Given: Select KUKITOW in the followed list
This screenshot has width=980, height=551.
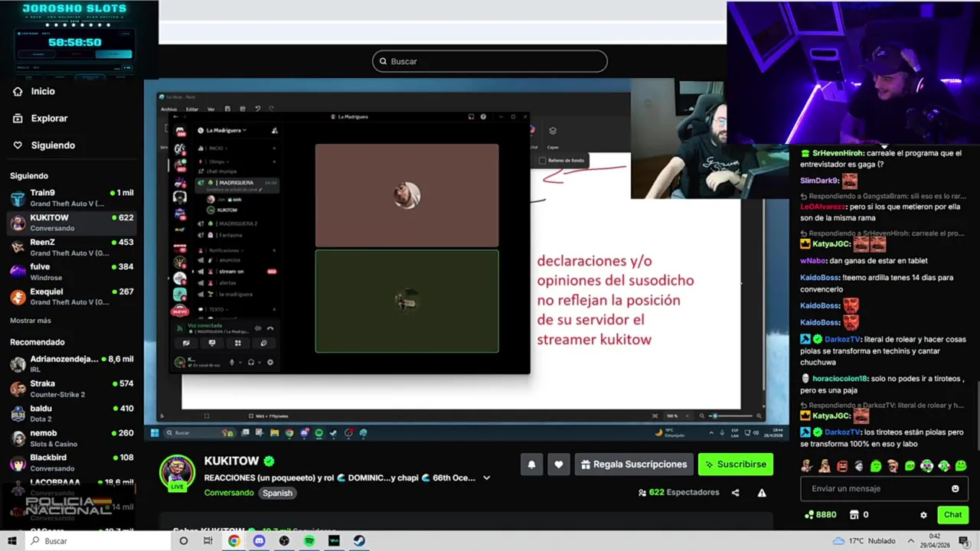Looking at the screenshot, I should click(x=71, y=223).
